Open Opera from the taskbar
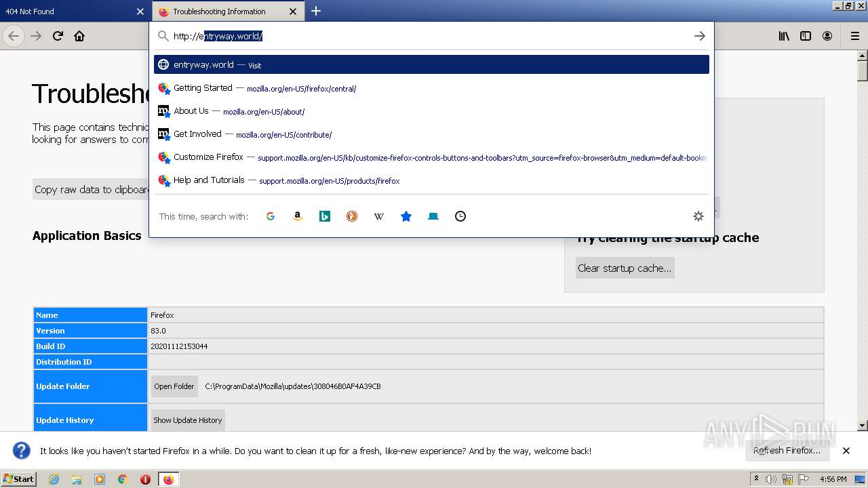Image resolution: width=868 pixels, height=488 pixels. [145, 479]
